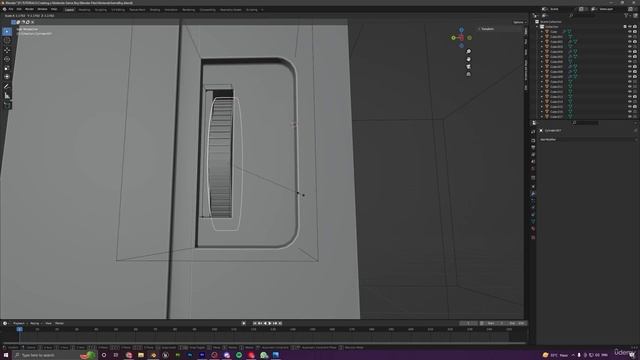The width and height of the screenshot is (640, 360).
Task: Open the Output properties tab icon
Action: pyautogui.click(x=533, y=147)
